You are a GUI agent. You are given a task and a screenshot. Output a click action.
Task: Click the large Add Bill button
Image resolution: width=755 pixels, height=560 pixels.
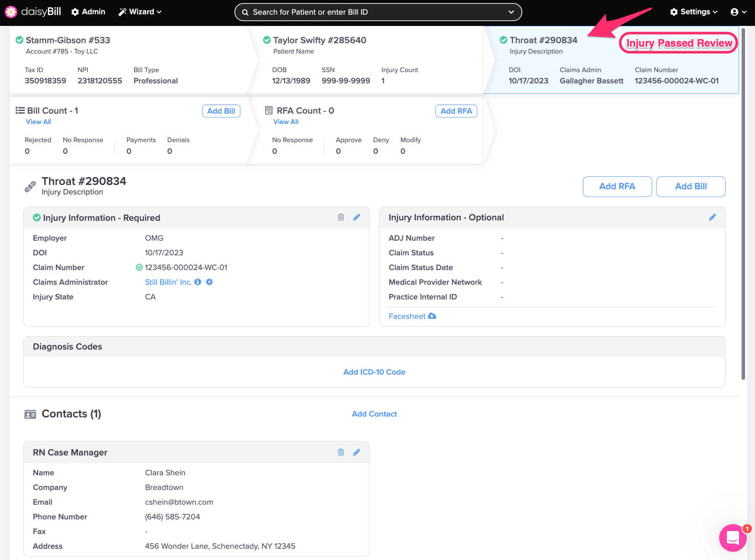[691, 186]
